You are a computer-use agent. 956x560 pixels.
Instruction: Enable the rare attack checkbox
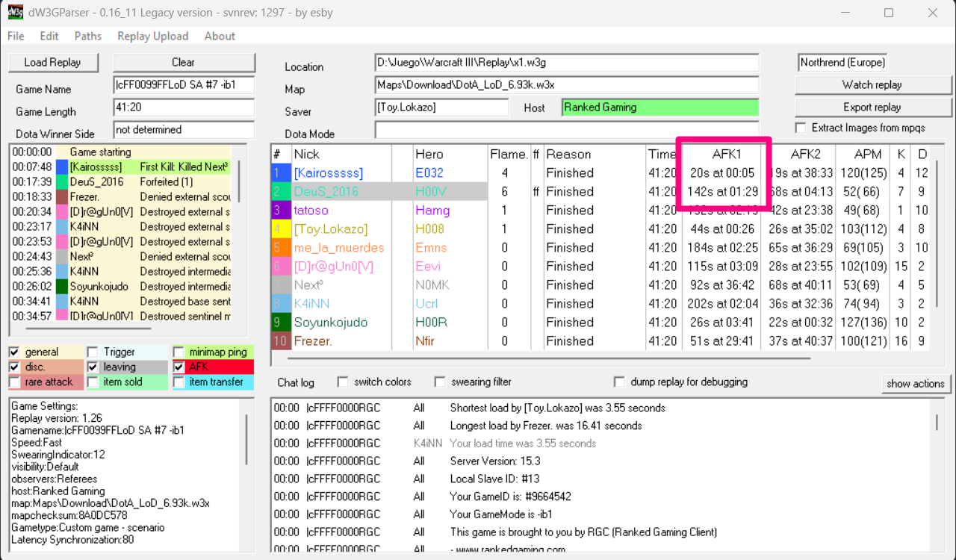tap(14, 382)
